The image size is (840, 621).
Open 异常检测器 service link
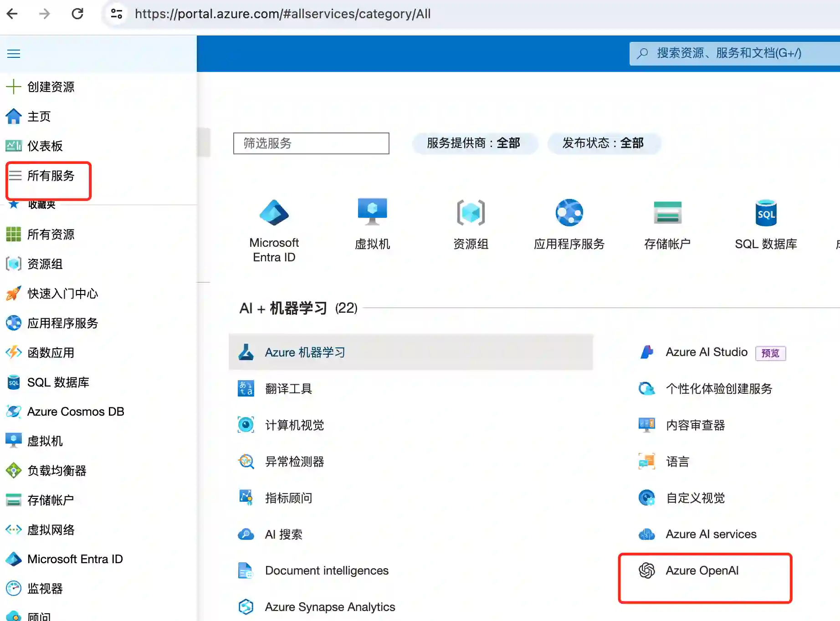(x=294, y=461)
